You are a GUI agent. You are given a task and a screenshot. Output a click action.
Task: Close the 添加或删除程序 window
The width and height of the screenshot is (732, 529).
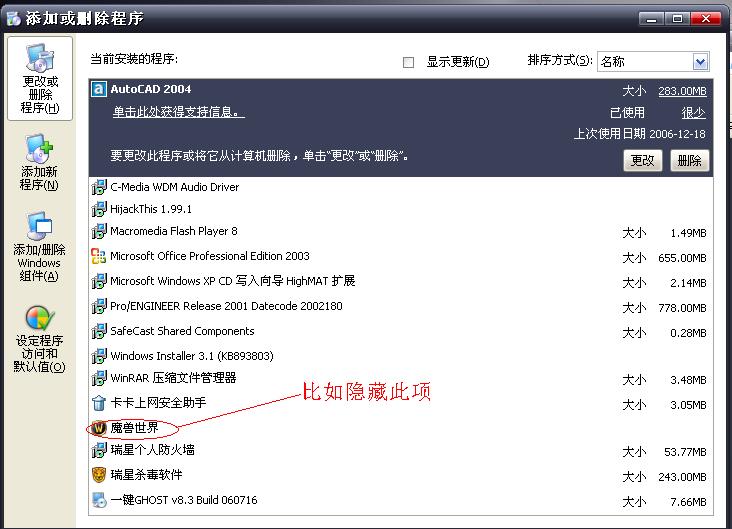pyautogui.click(x=705, y=19)
